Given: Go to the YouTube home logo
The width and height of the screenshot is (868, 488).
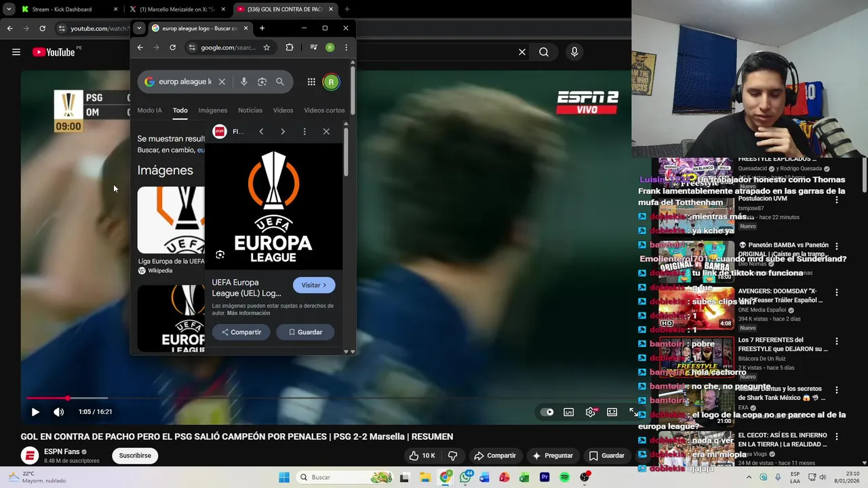Looking at the screenshot, I should 54,52.
